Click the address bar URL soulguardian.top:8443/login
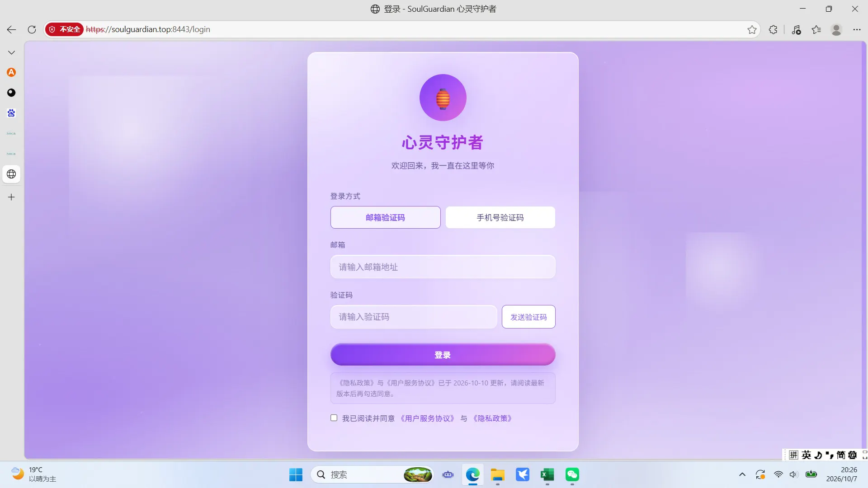Viewport: 868px width, 488px height. point(148,29)
